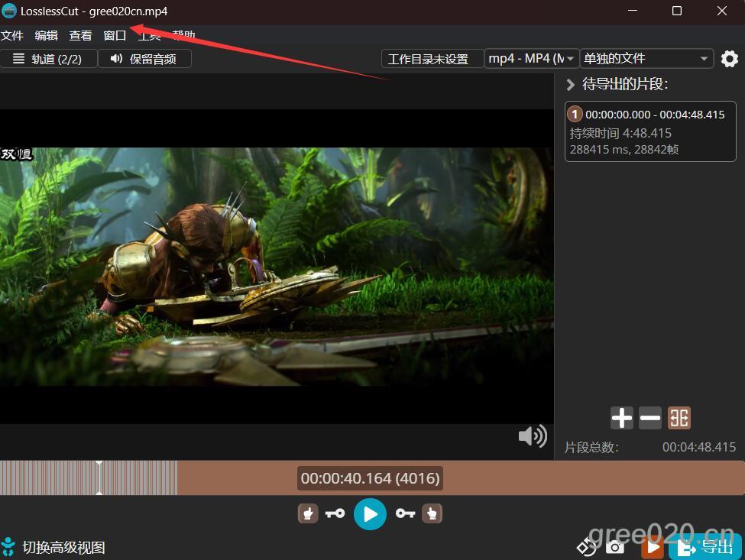The image size is (745, 560).
Task: Collapse the 待导出的片段 panel chevron
Action: (x=570, y=85)
